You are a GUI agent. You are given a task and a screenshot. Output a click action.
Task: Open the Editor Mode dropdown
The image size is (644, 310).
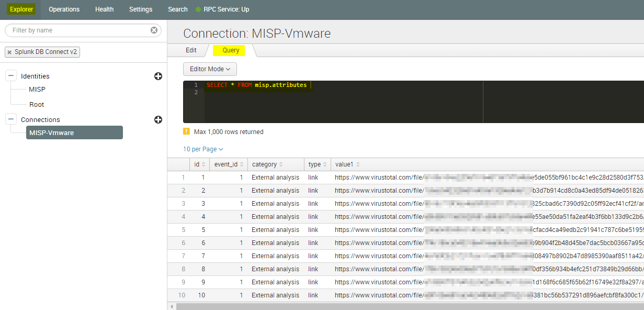pyautogui.click(x=210, y=69)
